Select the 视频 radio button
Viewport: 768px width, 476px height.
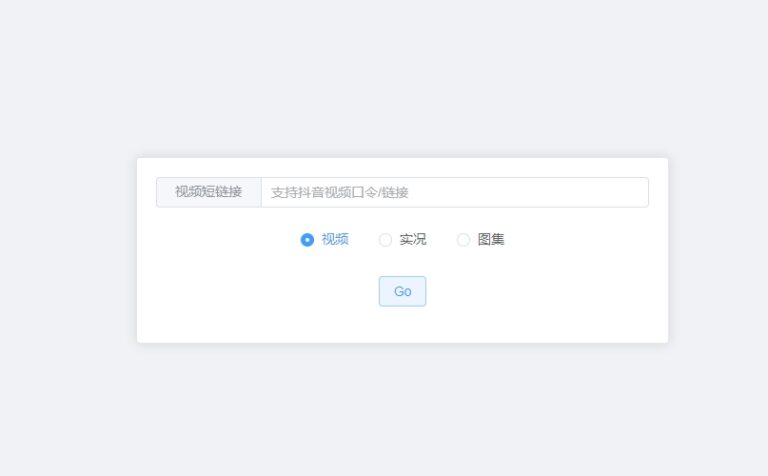[324, 240]
